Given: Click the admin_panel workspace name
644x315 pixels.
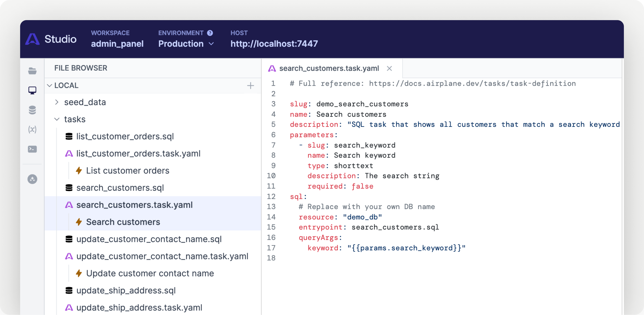Looking at the screenshot, I should (x=117, y=44).
